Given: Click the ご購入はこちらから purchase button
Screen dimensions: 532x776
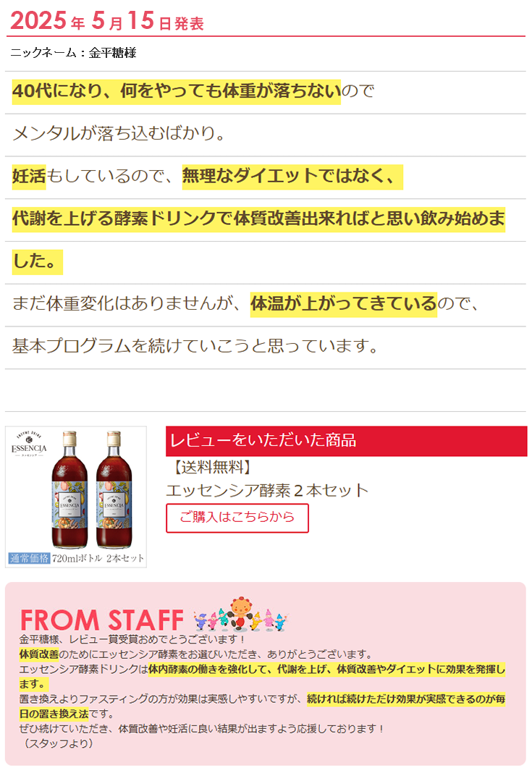Looking at the screenshot, I should click(237, 518).
